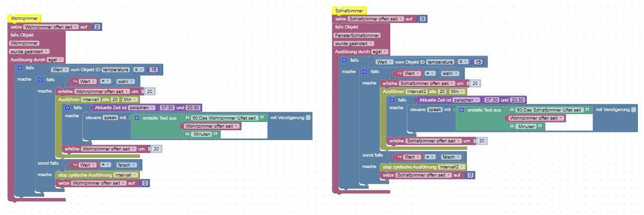Viewport: 644px width, 215px height.
Task: Click the 'Minuten' text in Schlafzimmer script
Action: coord(527,127)
